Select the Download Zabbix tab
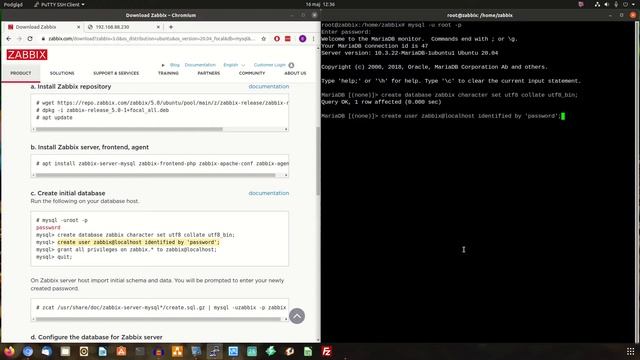Viewport: 640px width, 360px height. click(43, 27)
